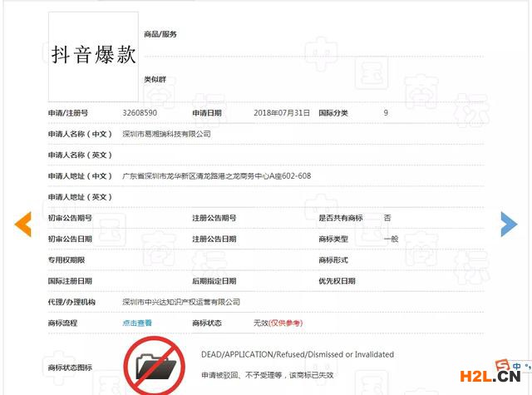
Task: Click the 注册公告日期 label
Action: pyautogui.click(x=214, y=239)
